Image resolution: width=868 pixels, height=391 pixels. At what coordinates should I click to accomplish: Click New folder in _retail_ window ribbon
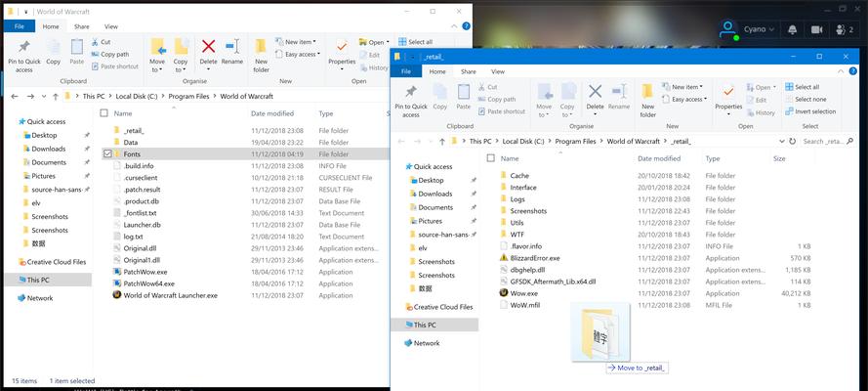648,101
